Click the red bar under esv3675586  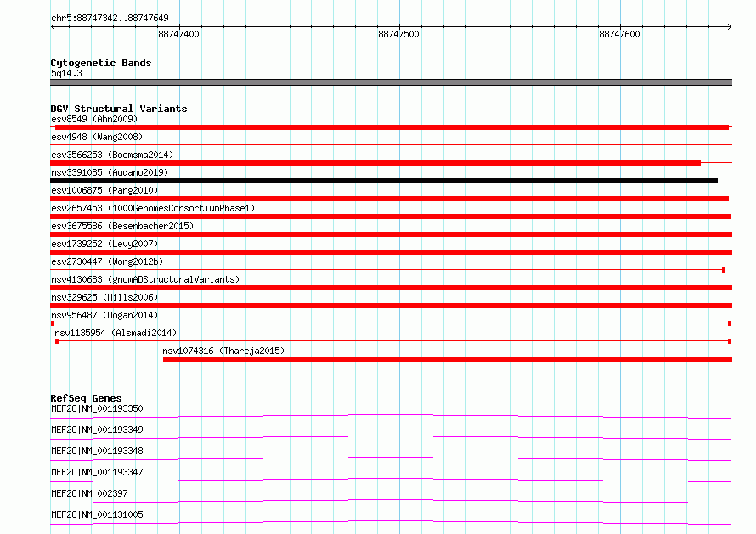(391, 234)
